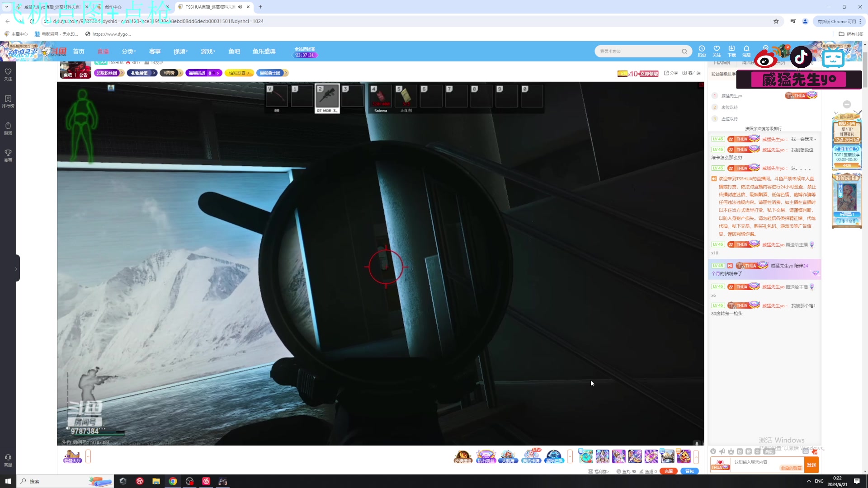Click the page vertical scrollbar thumb
Viewport: 868px width, 488px height.
(x=865, y=70)
